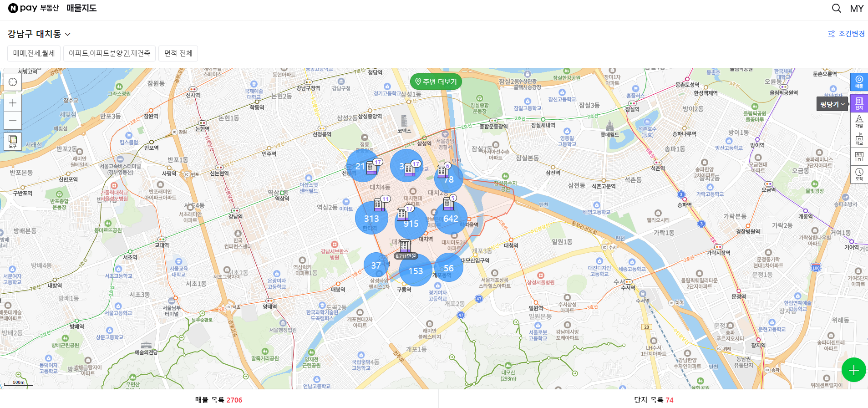
Task: Toggle the 학교 school layer
Action: [x=859, y=139]
